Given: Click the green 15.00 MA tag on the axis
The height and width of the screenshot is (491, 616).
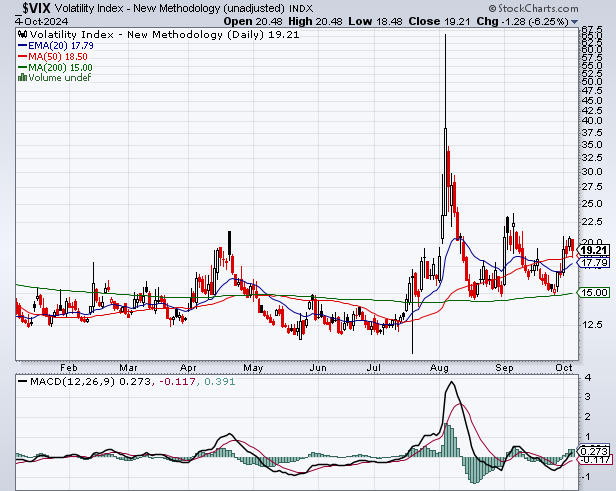Looking at the screenshot, I should coord(593,292).
